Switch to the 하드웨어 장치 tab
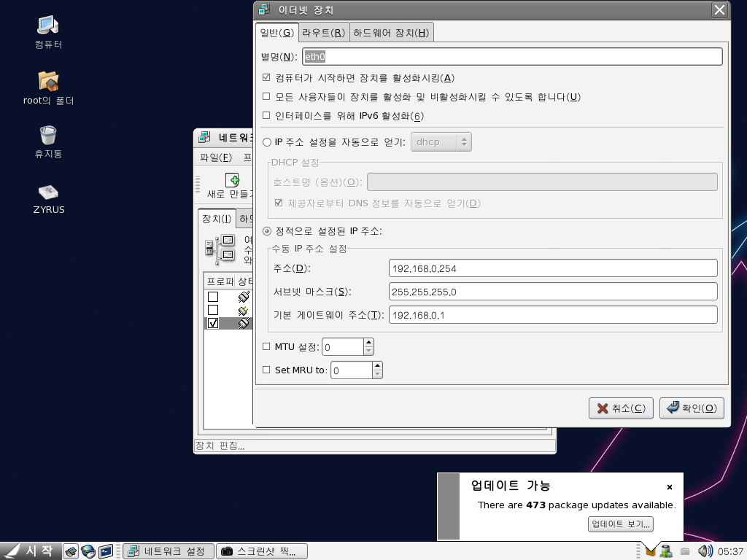The image size is (747, 560). (x=392, y=33)
